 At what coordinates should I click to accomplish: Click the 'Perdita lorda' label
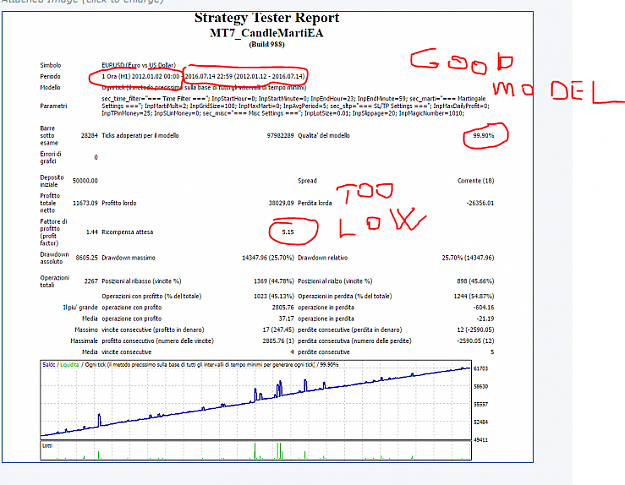(x=314, y=203)
